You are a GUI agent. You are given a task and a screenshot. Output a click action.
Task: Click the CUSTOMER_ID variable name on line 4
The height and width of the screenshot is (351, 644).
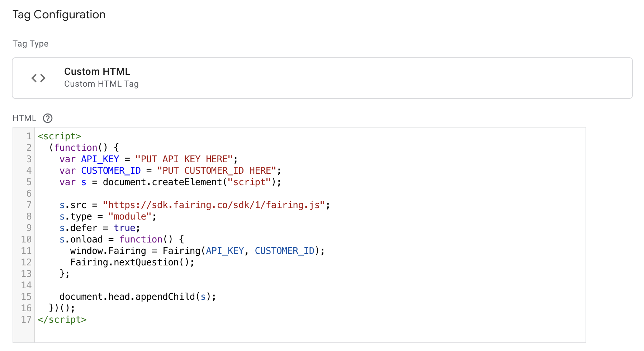111,170
